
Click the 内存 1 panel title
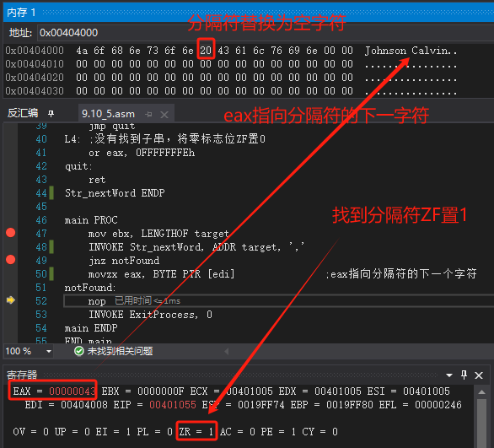tap(21, 13)
